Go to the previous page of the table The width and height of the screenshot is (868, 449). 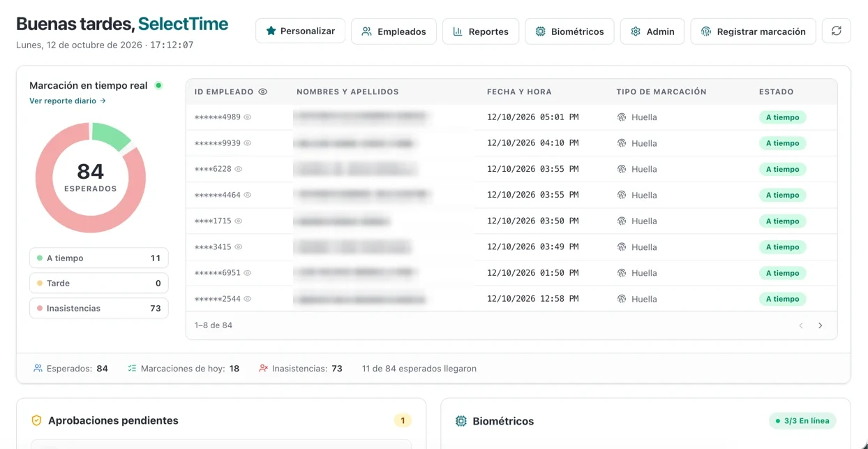click(801, 325)
